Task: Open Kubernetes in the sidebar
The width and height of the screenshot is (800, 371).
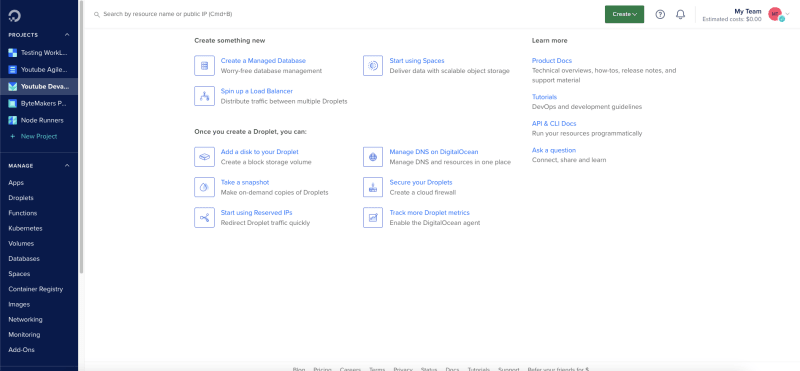Action: (x=25, y=229)
